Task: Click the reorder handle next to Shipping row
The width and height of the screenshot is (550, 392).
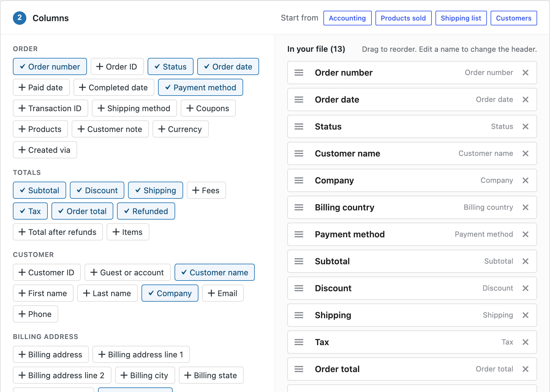Action: 299,315
